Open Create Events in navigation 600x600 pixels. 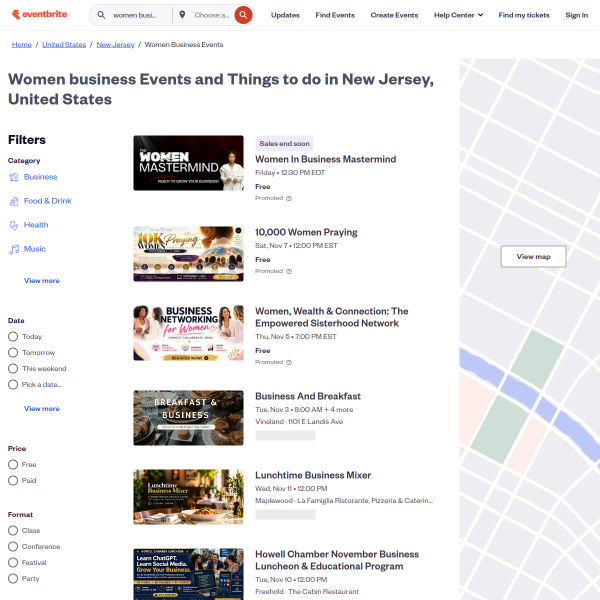click(x=394, y=15)
